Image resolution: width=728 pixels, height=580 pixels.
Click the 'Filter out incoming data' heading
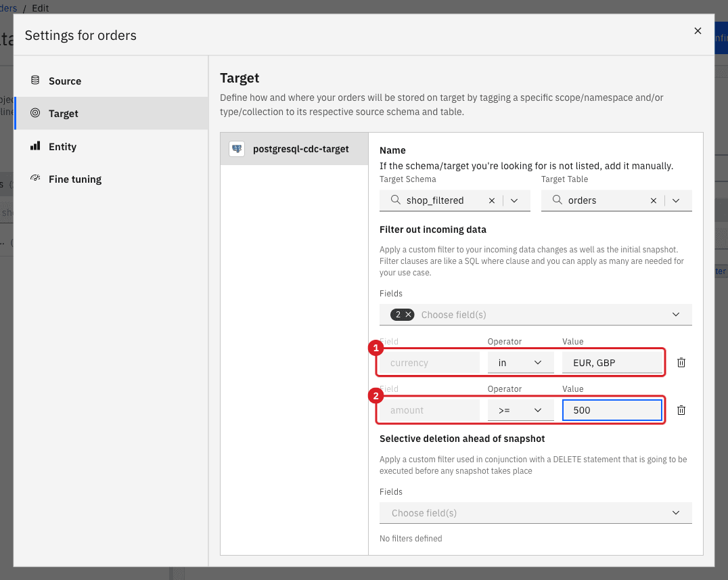pyautogui.click(x=433, y=229)
